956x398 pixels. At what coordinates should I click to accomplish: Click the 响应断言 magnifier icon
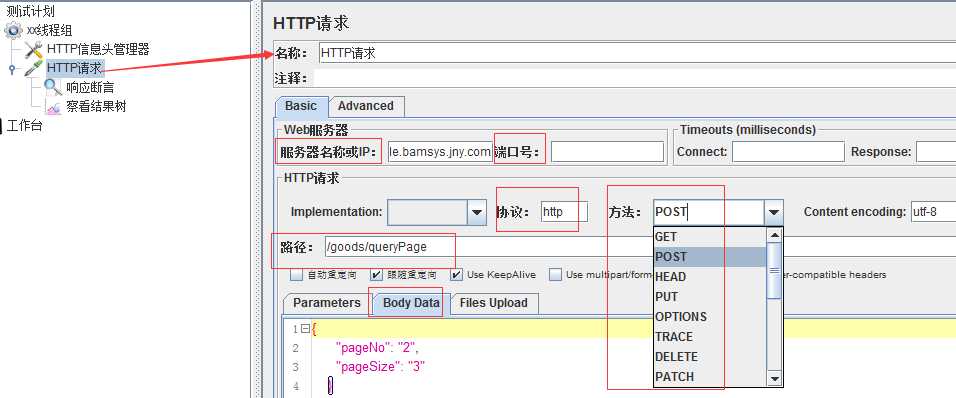(54, 87)
